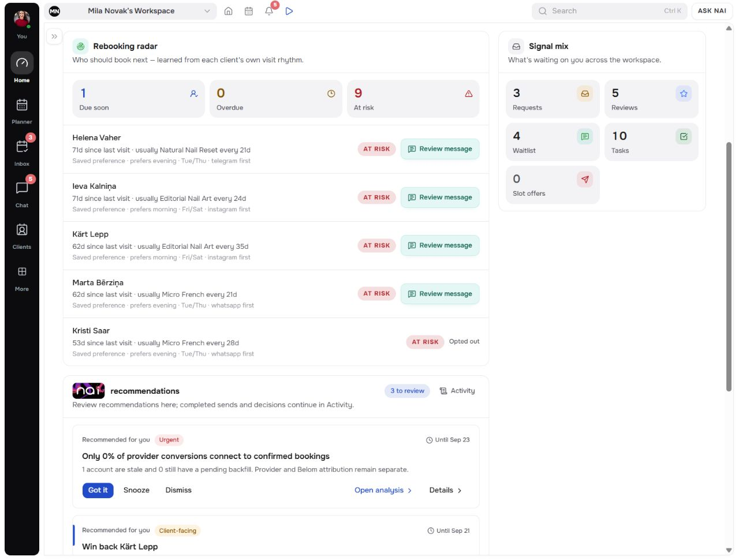Click Kristi Saar client name
Image resolution: width=739 pixels, height=560 pixels.
[x=91, y=331]
